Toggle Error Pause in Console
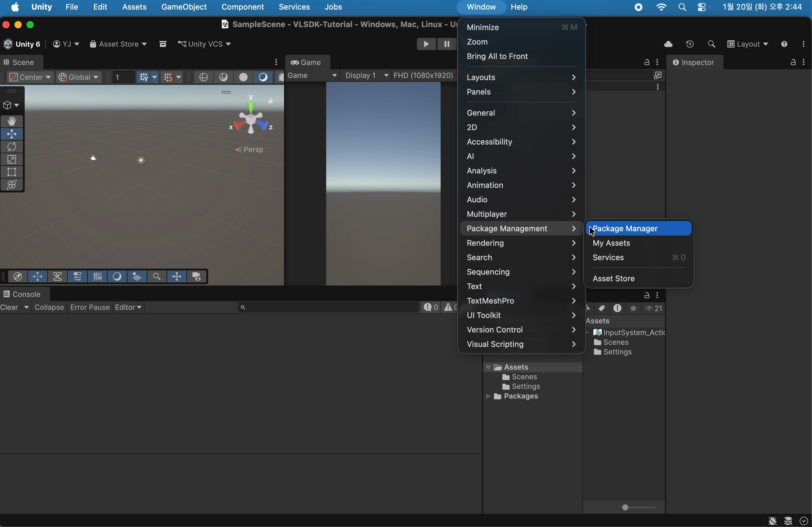Image resolution: width=812 pixels, height=527 pixels. (x=89, y=307)
